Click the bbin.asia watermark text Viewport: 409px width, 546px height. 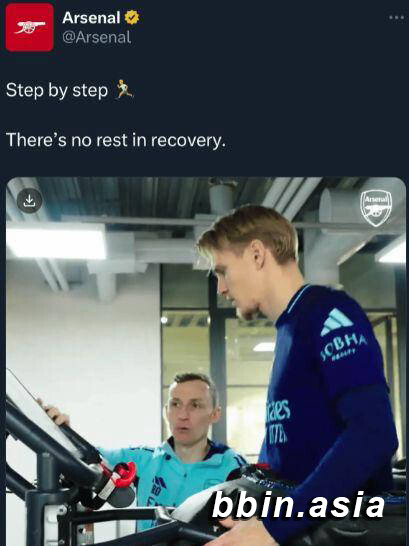point(298,505)
